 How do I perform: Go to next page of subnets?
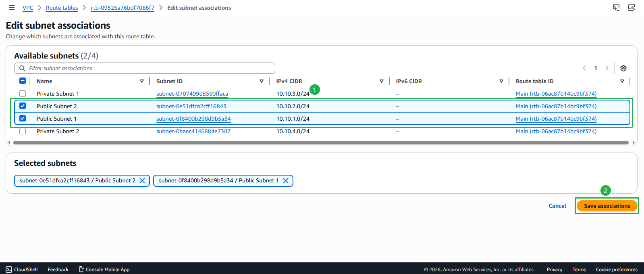click(607, 68)
